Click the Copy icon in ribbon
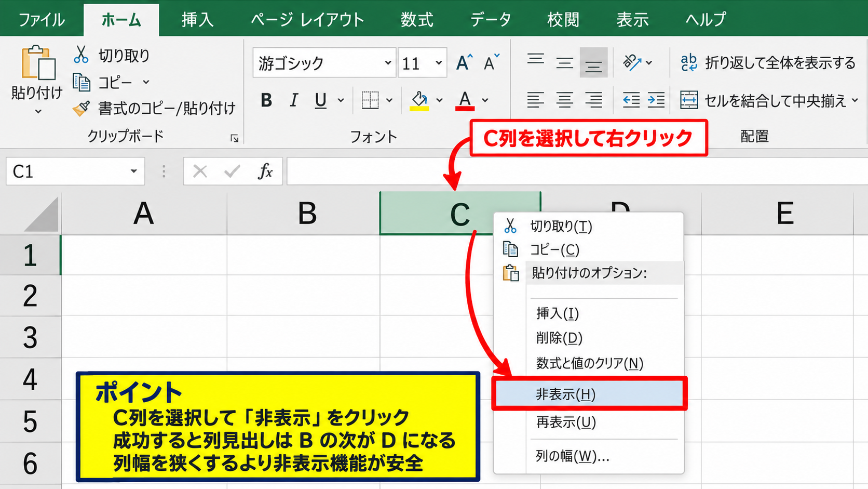 pyautogui.click(x=82, y=82)
